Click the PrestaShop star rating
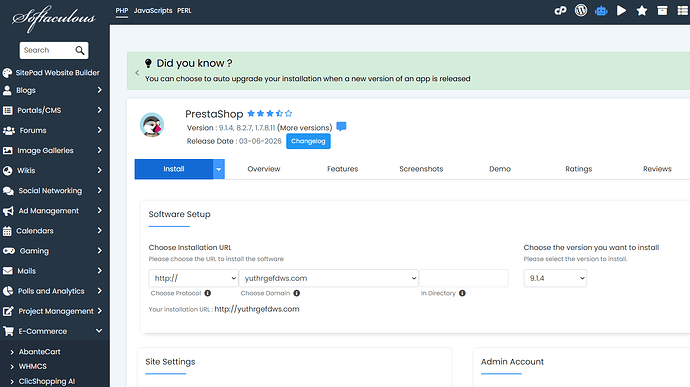This screenshot has width=690, height=387. (270, 114)
